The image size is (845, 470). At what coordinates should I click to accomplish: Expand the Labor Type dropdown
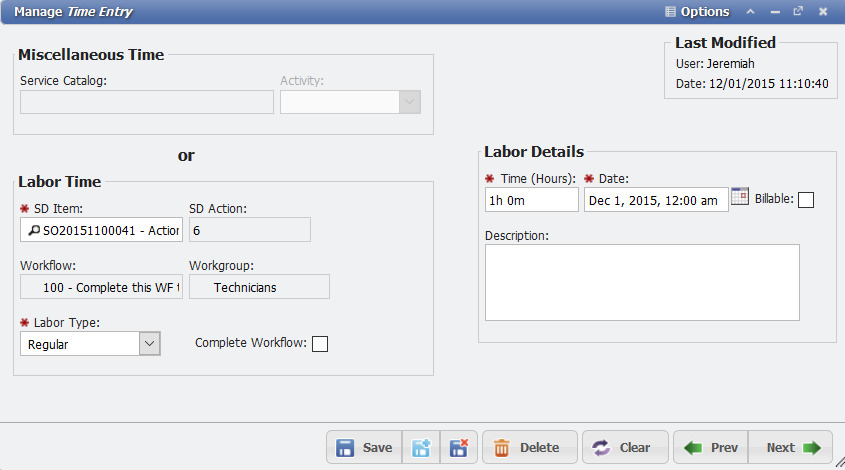click(149, 344)
